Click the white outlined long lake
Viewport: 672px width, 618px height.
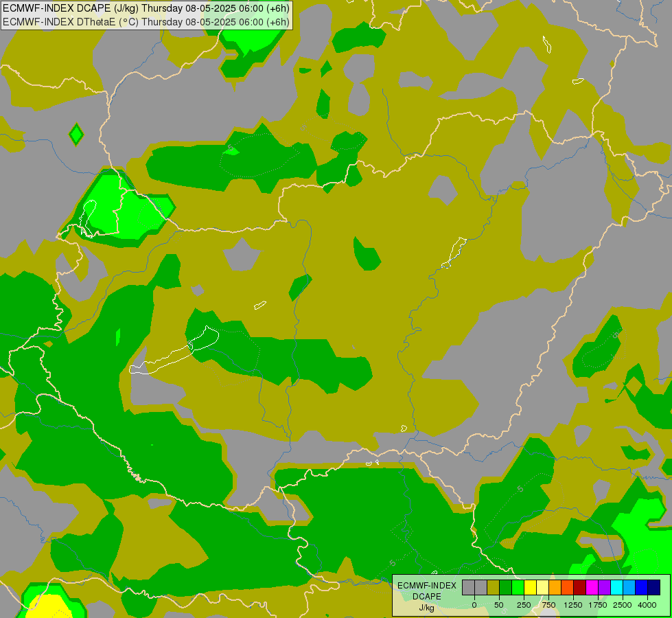pos(174,351)
